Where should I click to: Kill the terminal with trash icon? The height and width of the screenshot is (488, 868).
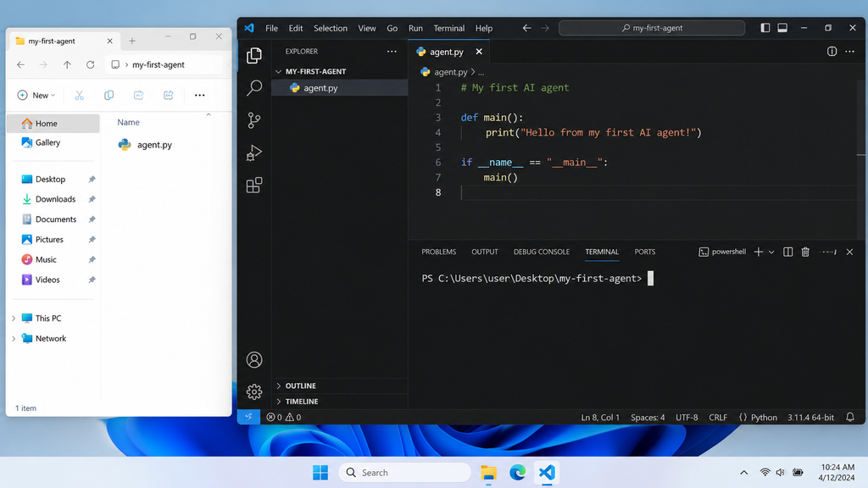tap(805, 252)
